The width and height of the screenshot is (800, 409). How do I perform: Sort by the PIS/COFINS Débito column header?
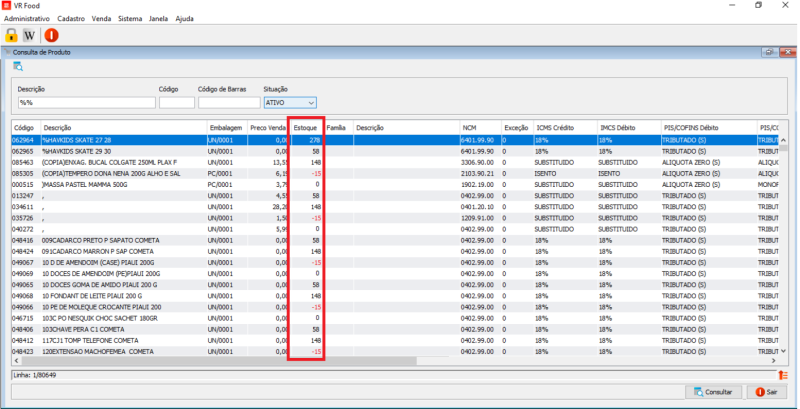click(x=709, y=127)
